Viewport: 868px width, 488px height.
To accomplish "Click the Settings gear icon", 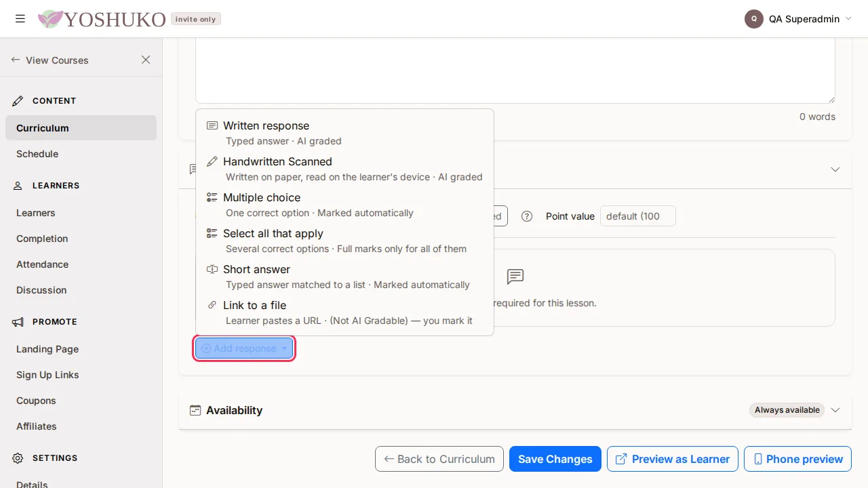I will tap(18, 457).
